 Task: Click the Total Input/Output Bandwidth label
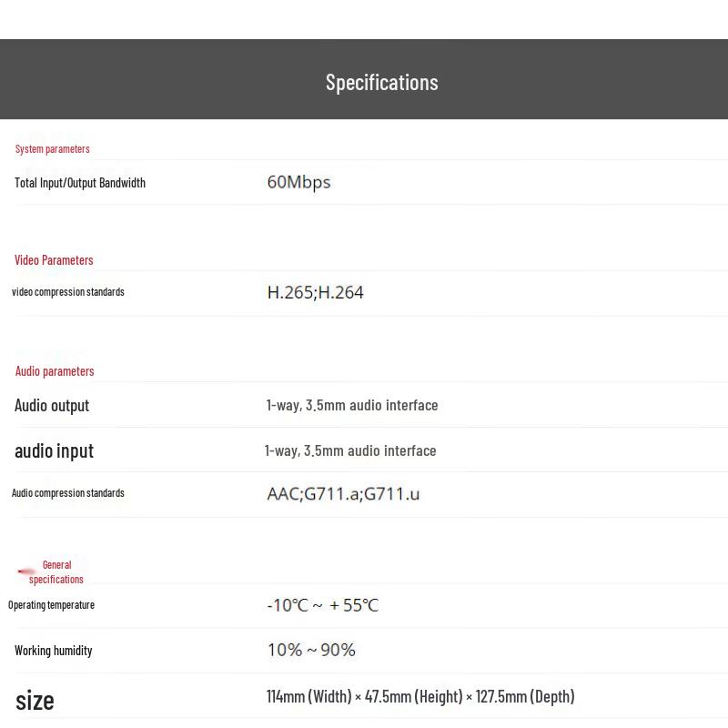pyautogui.click(x=80, y=183)
